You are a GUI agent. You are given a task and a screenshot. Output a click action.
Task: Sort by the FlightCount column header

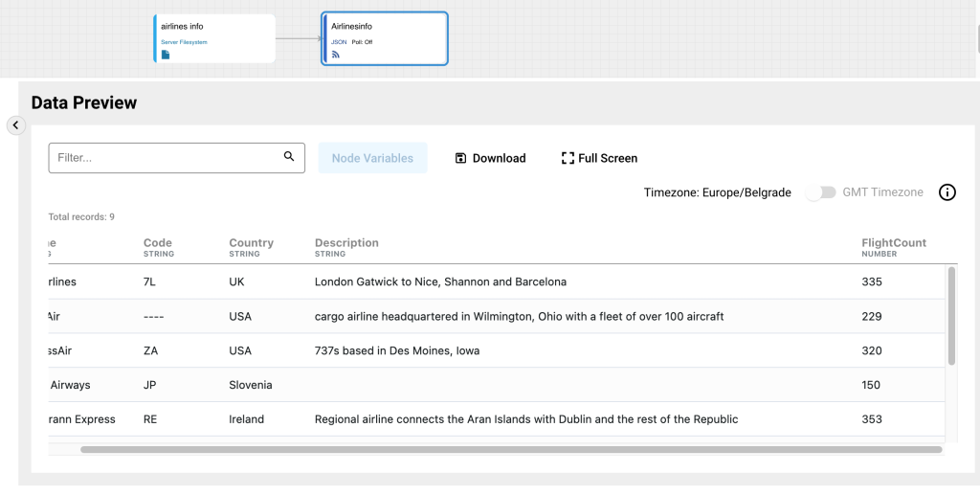[893, 243]
